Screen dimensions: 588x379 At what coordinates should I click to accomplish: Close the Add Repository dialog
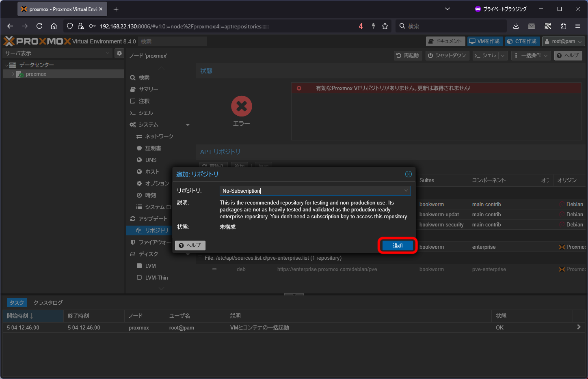(409, 174)
